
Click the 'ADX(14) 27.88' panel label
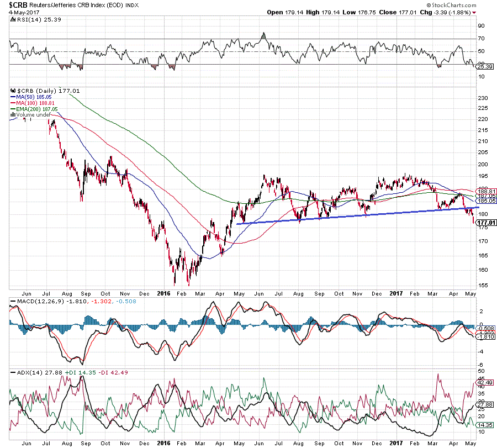[40, 372]
